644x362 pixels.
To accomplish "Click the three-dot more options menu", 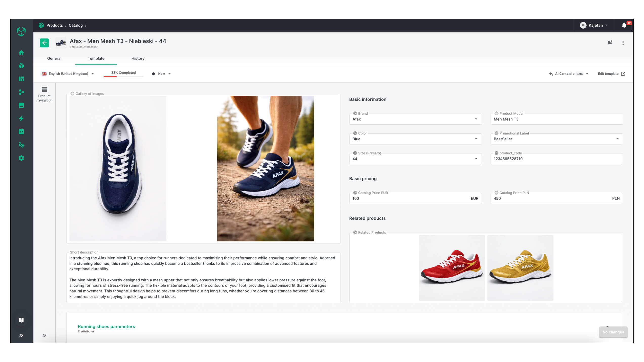I will (x=623, y=43).
